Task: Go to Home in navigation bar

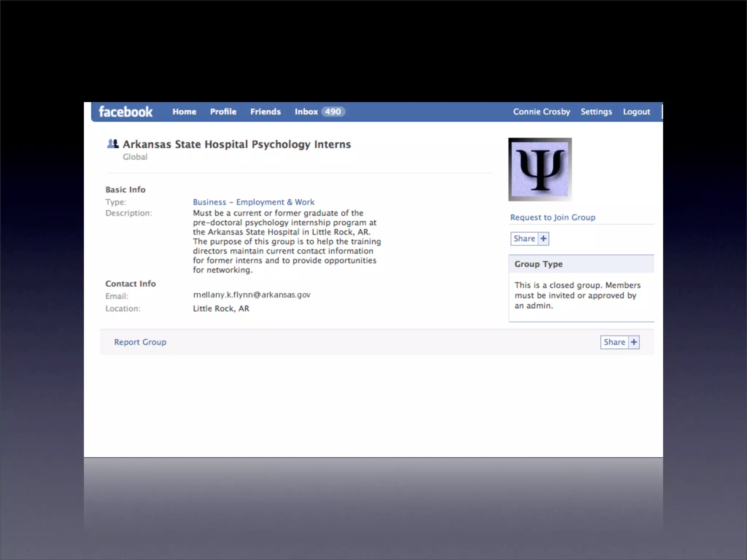Action: pos(184,112)
